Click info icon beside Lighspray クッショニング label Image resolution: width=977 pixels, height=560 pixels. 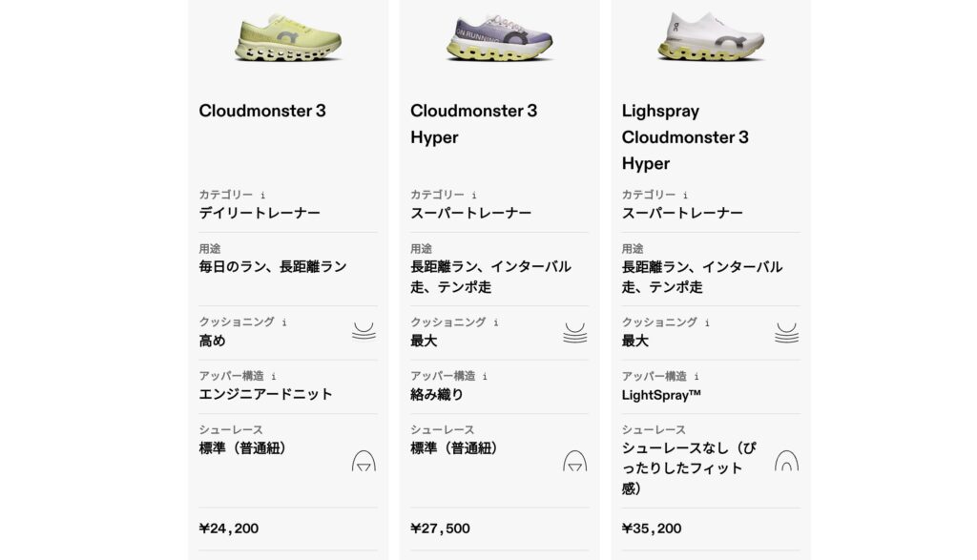click(x=707, y=323)
